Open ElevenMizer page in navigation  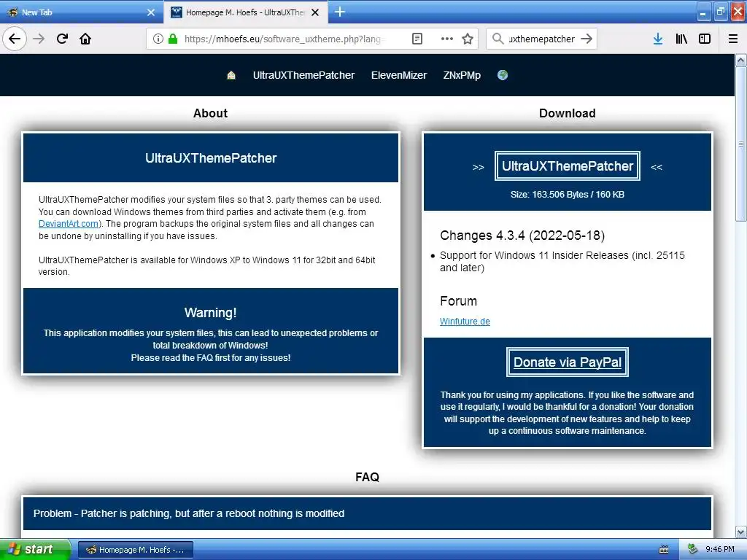399,75
